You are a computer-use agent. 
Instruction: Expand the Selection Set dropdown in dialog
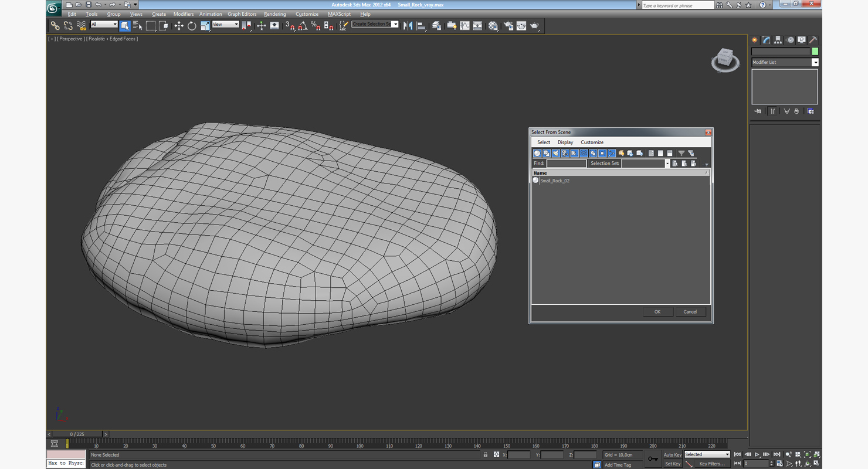[667, 164]
